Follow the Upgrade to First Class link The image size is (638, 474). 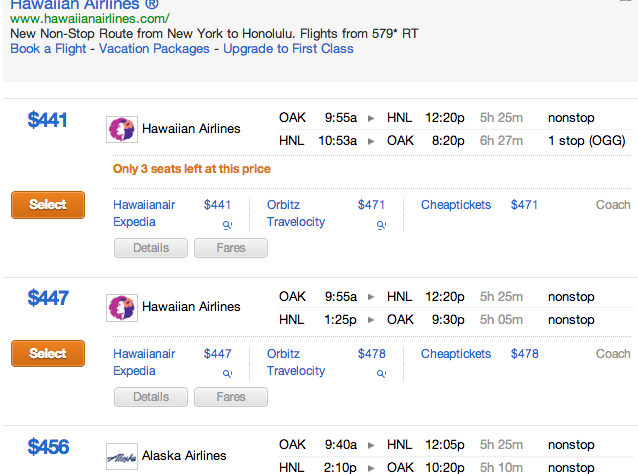tap(288, 48)
